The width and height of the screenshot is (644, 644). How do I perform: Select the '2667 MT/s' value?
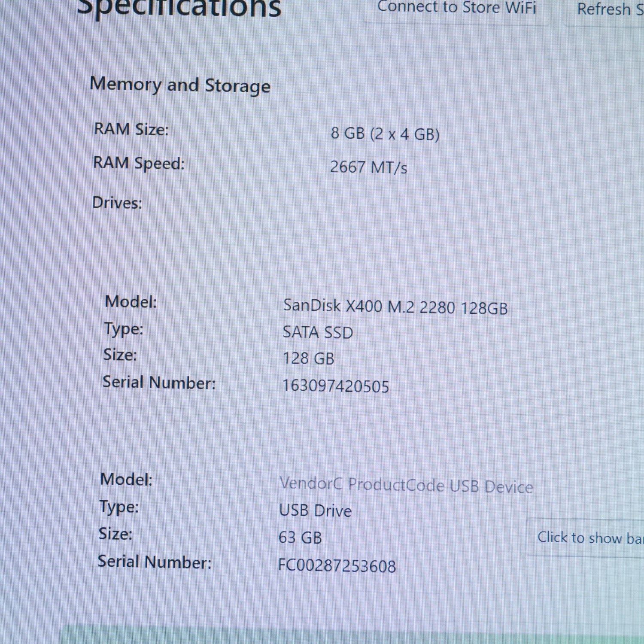(x=368, y=167)
